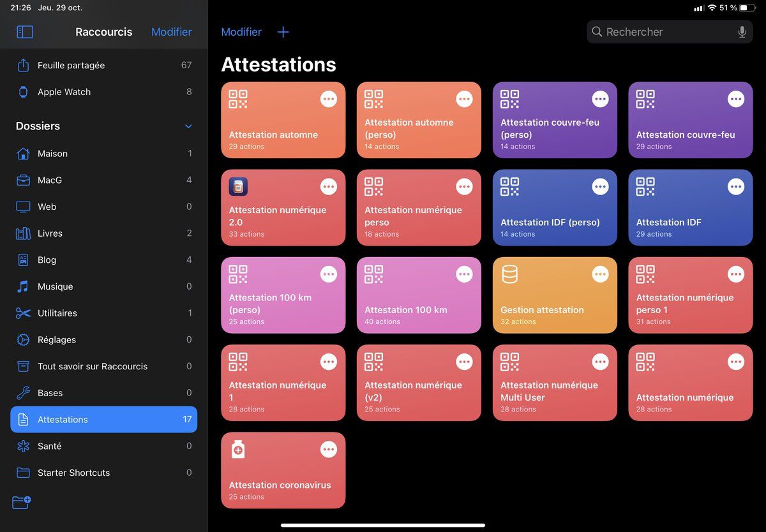Screen dimensions: 766x532
Task: Click the Wi-Fi icon in status bar
Action: pyautogui.click(x=712, y=8)
